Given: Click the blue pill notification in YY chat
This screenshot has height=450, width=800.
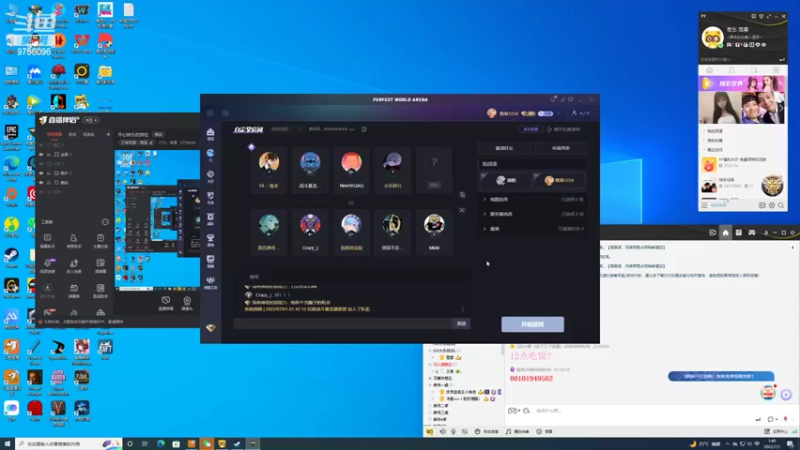Looking at the screenshot, I should pos(721,376).
